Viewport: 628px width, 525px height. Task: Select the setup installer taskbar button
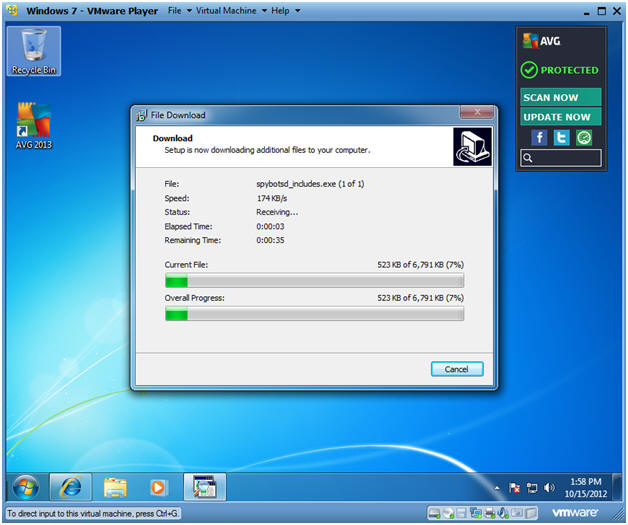pos(205,487)
